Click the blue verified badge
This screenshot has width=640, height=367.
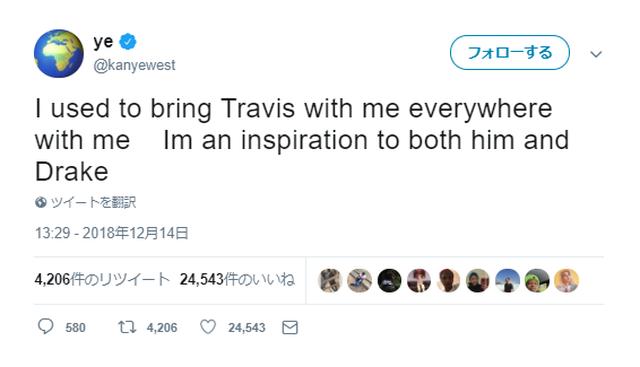(x=128, y=42)
